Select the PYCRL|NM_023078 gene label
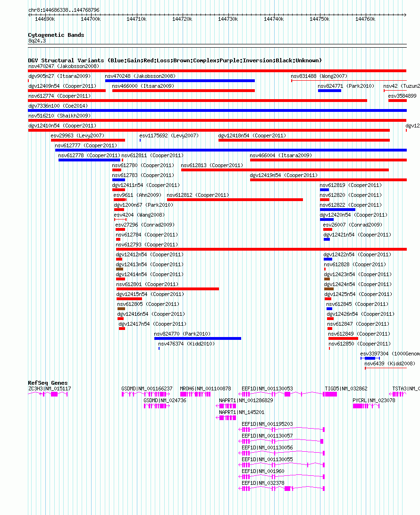This screenshot has width=420, height=515. (374, 400)
